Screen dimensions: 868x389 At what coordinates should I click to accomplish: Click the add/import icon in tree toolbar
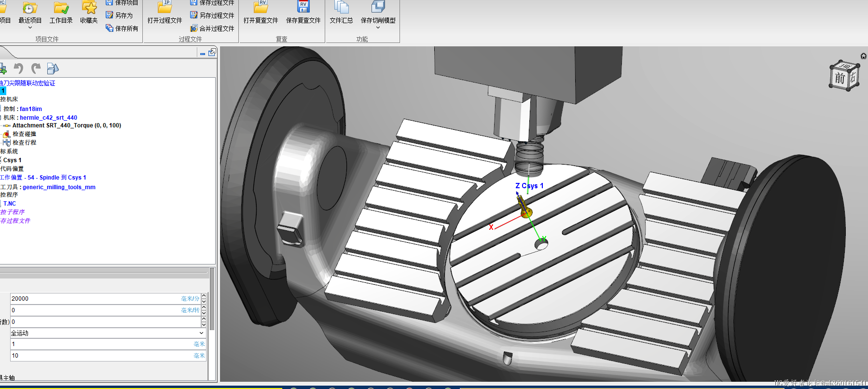point(3,69)
